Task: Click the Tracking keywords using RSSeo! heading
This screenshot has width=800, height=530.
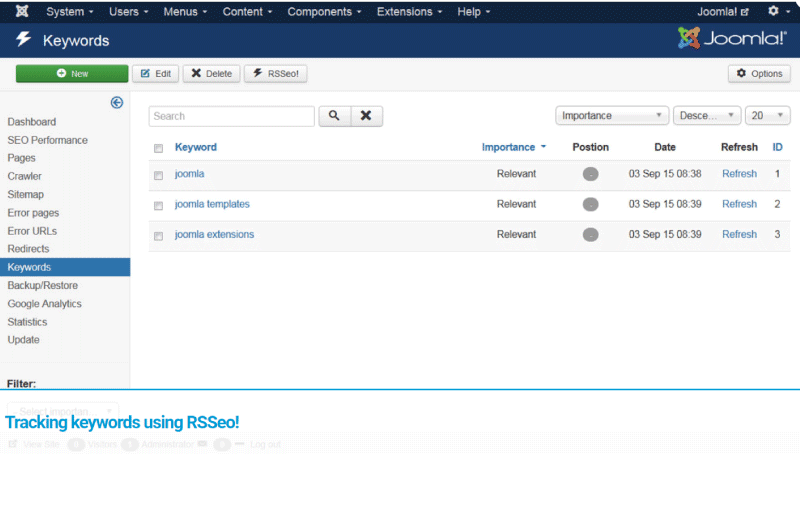Action: click(x=122, y=422)
